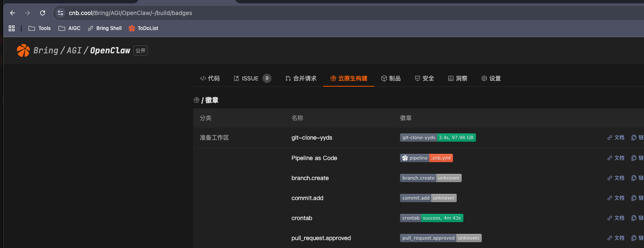Screen dimensions: 644x248
Task: Go back using the browser back arrow
Action: pos(13,13)
